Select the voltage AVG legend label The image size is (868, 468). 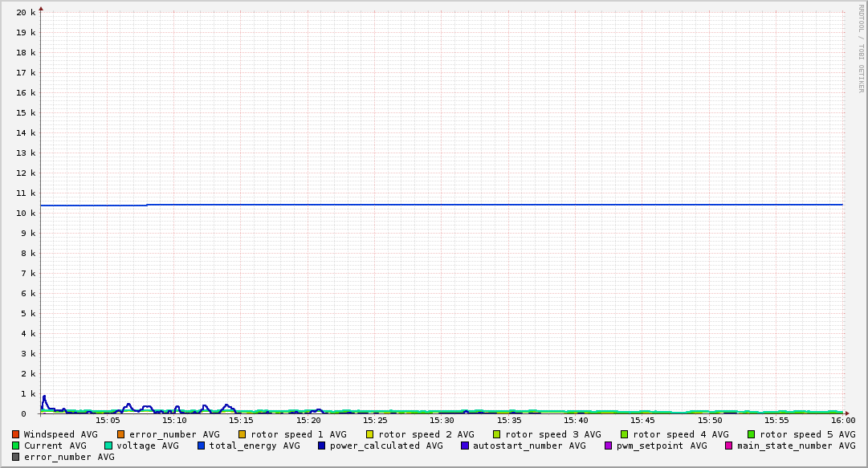[x=148, y=446]
